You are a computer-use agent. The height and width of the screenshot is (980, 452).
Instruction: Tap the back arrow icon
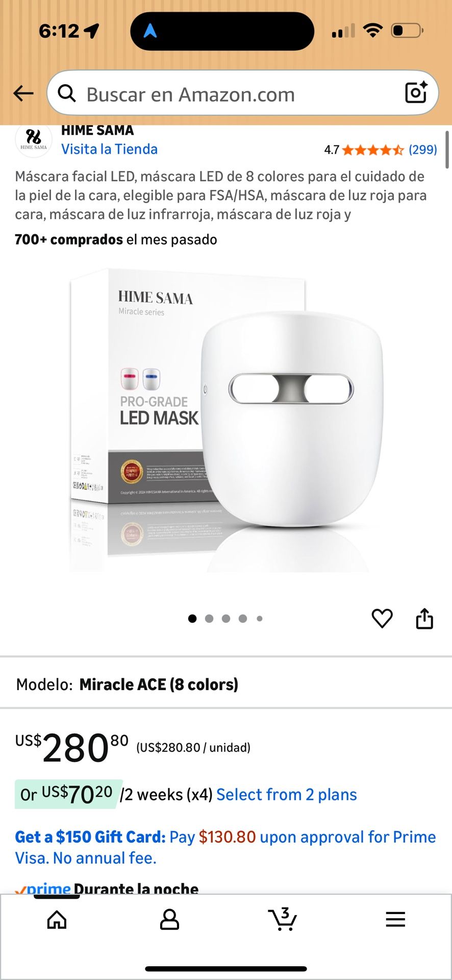coord(23,93)
